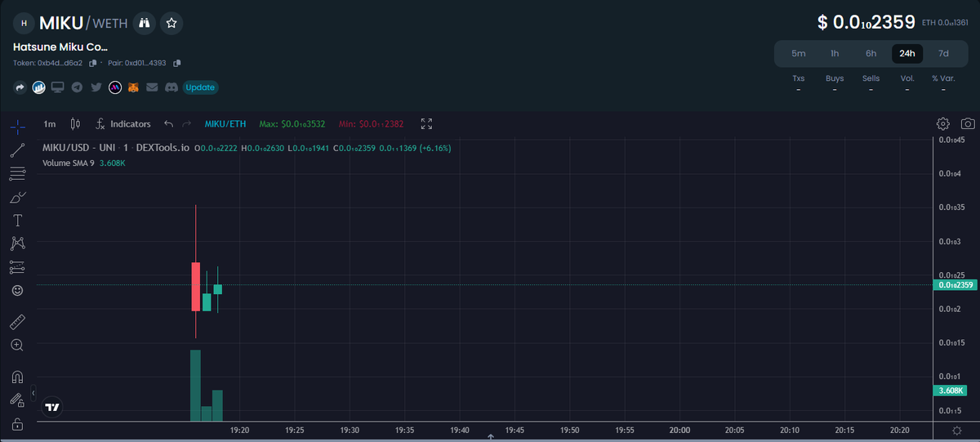980x442 pixels.
Task: Toggle lock all drawing tools
Action: [17, 424]
